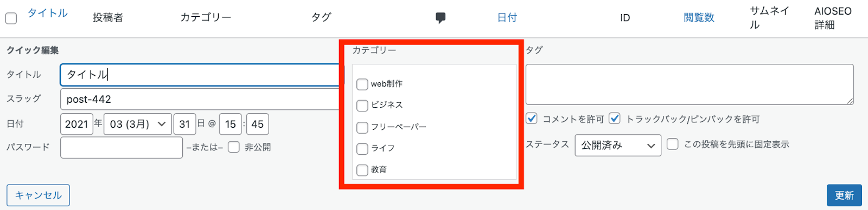Check the 教育 category checkbox
This screenshot has height=210, width=868.
click(362, 170)
